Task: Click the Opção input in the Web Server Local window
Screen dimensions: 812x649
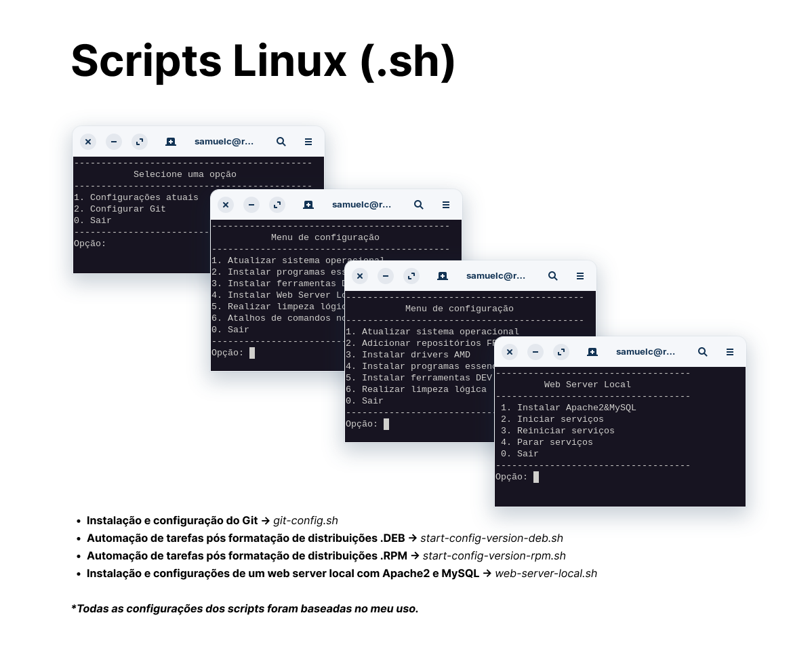Action: (535, 476)
